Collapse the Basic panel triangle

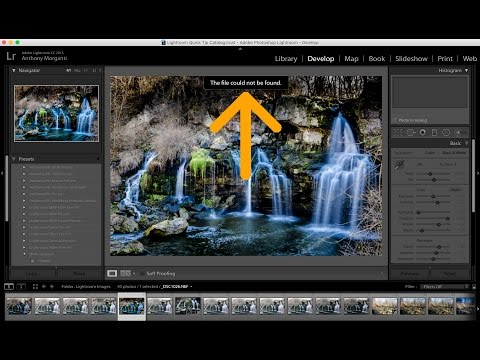(466, 143)
